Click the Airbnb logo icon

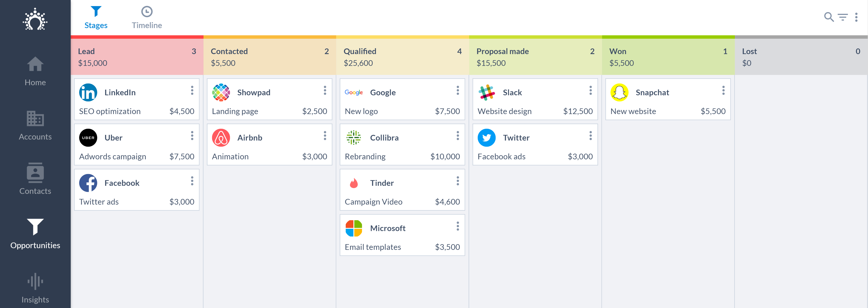tap(221, 138)
